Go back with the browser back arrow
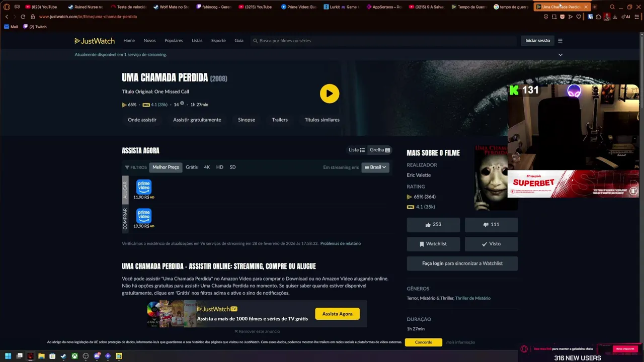Image resolution: width=644 pixels, height=362 pixels. pos(7,17)
